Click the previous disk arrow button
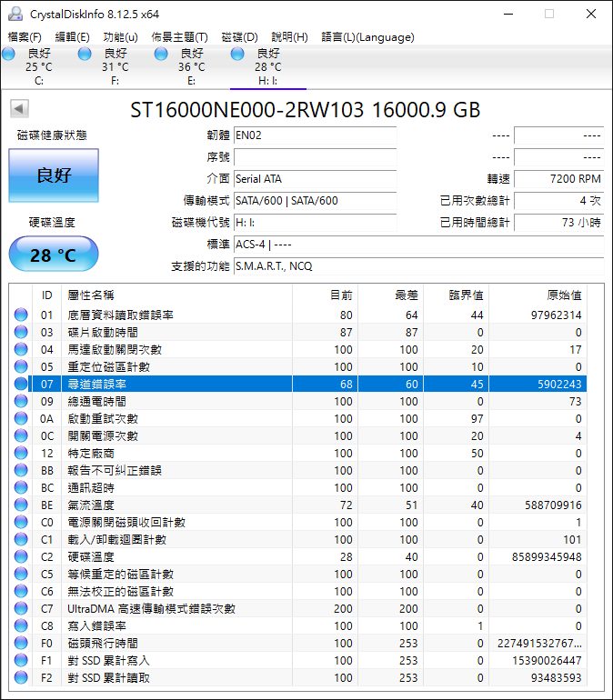This screenshot has width=613, height=700. point(19,108)
